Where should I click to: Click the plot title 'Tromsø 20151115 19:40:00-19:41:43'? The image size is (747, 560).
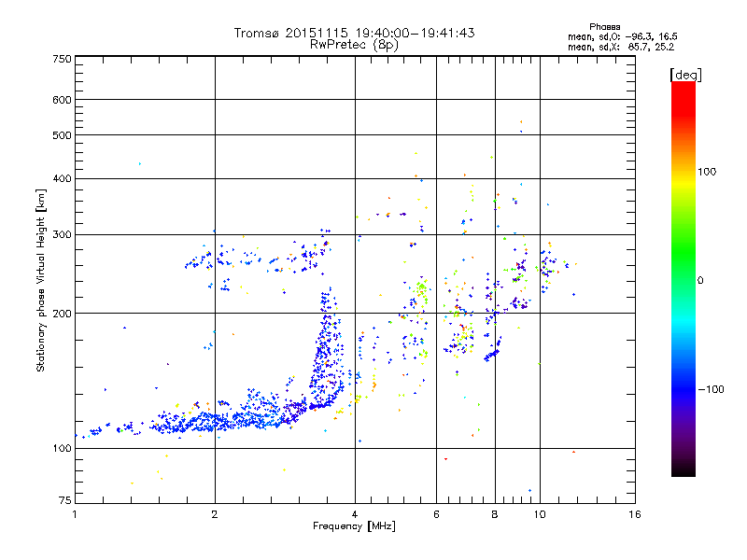pos(354,33)
